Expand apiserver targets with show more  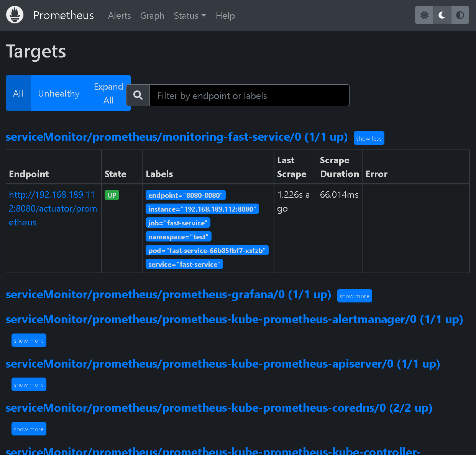pos(29,384)
